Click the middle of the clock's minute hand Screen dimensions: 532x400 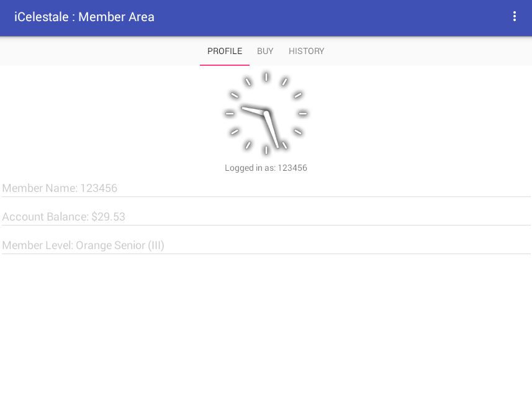point(272,130)
